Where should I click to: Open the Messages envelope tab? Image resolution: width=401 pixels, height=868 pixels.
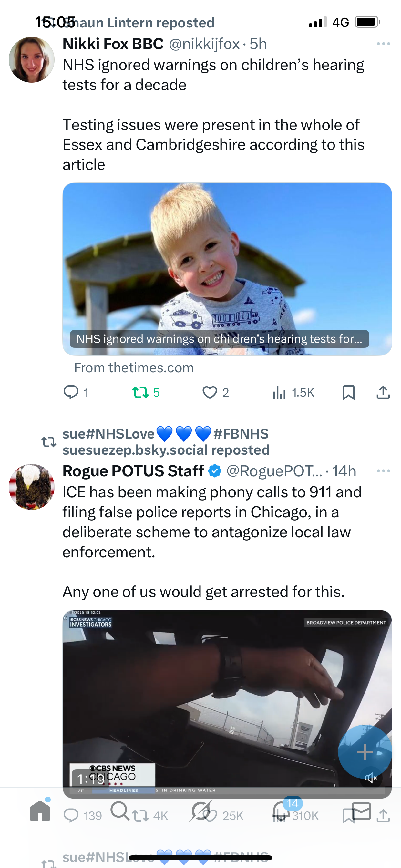pos(361,811)
